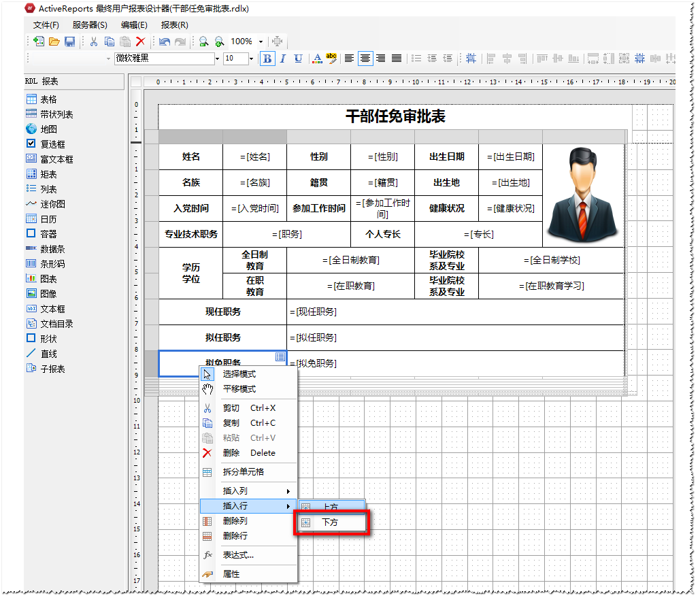Zoom in with the magnifier plus icon
700x600 pixels.
point(219,41)
